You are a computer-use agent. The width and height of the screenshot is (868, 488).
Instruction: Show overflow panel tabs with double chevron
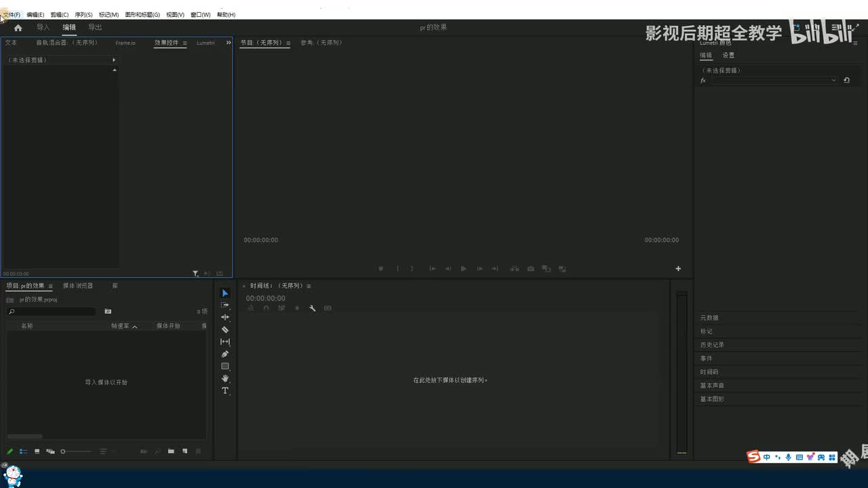pyautogui.click(x=229, y=43)
